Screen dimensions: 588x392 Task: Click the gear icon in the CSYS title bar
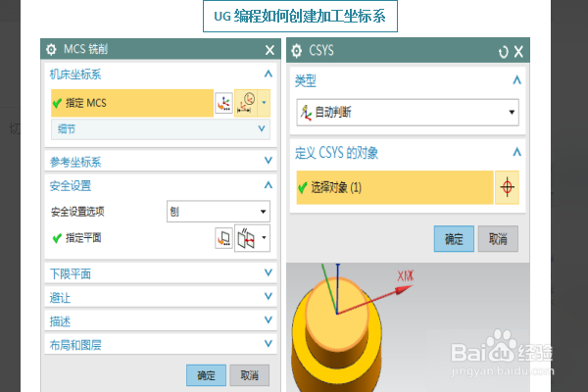tap(296, 51)
